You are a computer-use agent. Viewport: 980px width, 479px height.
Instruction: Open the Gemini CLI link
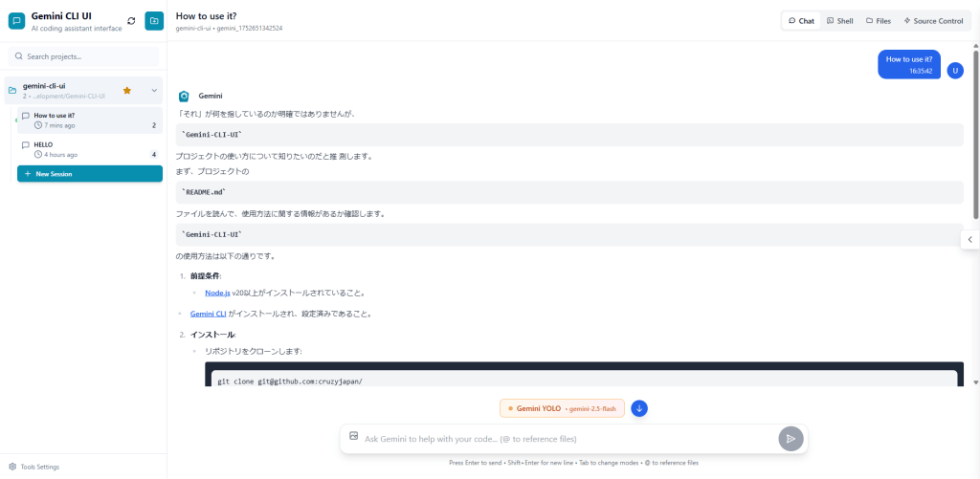click(x=208, y=315)
